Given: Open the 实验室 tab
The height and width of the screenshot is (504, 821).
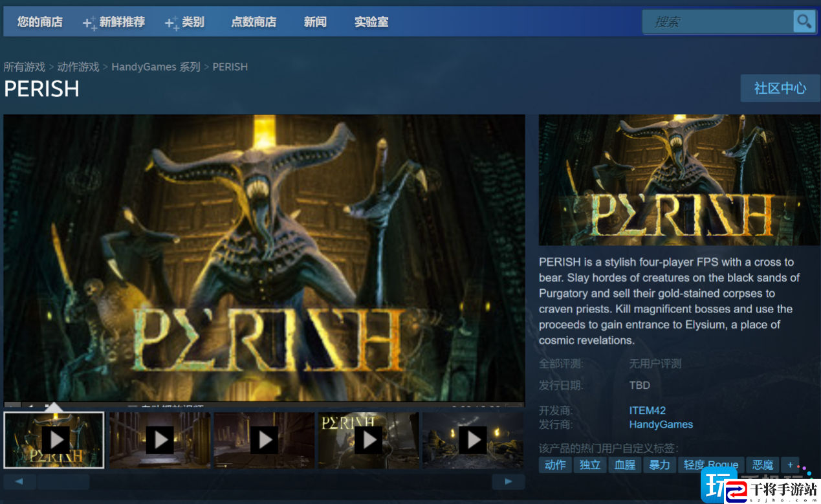Looking at the screenshot, I should [x=371, y=22].
